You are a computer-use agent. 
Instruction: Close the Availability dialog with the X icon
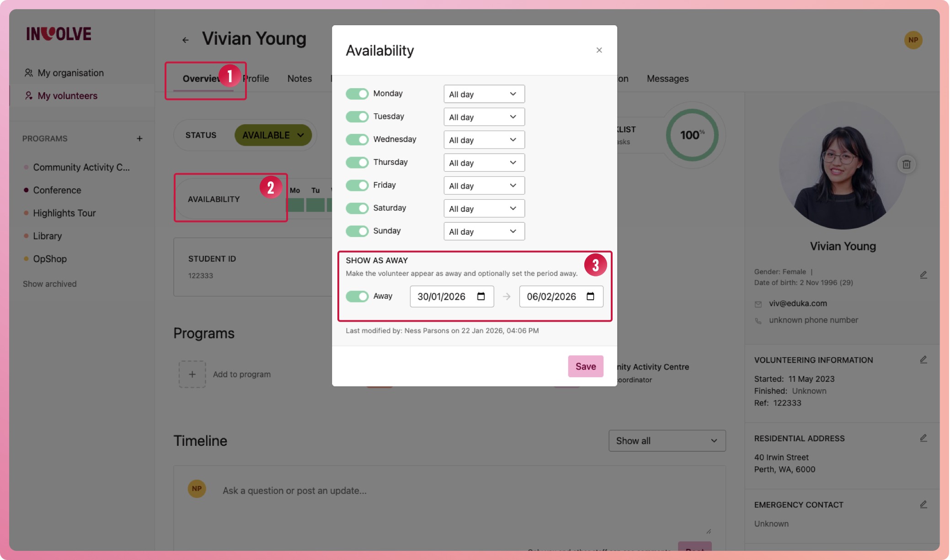click(599, 50)
